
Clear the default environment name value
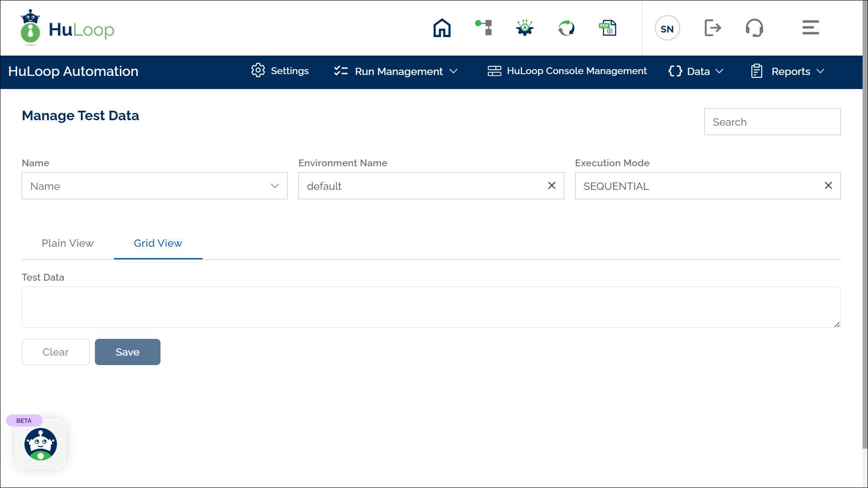(552, 186)
